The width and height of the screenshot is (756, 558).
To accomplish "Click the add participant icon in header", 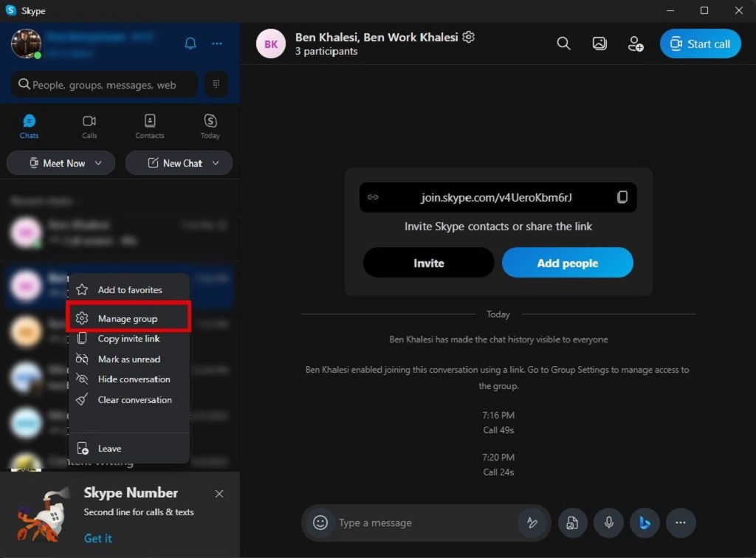I will coord(636,44).
